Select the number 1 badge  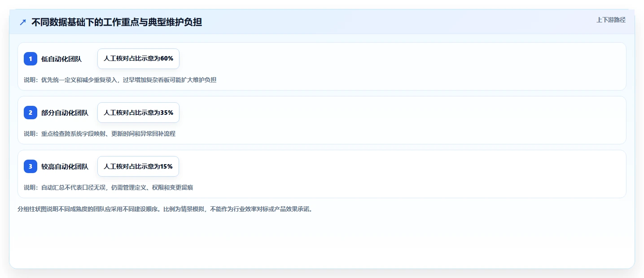coord(31,59)
